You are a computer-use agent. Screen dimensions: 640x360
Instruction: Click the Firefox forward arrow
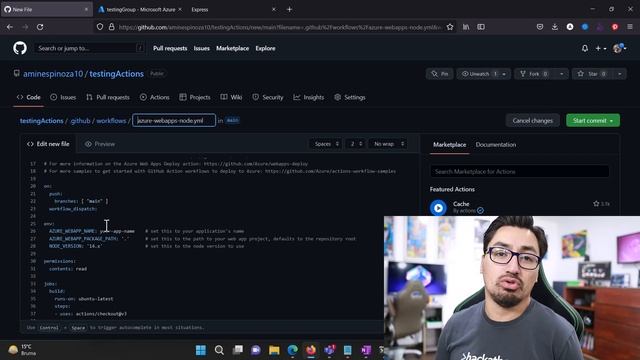(25, 27)
